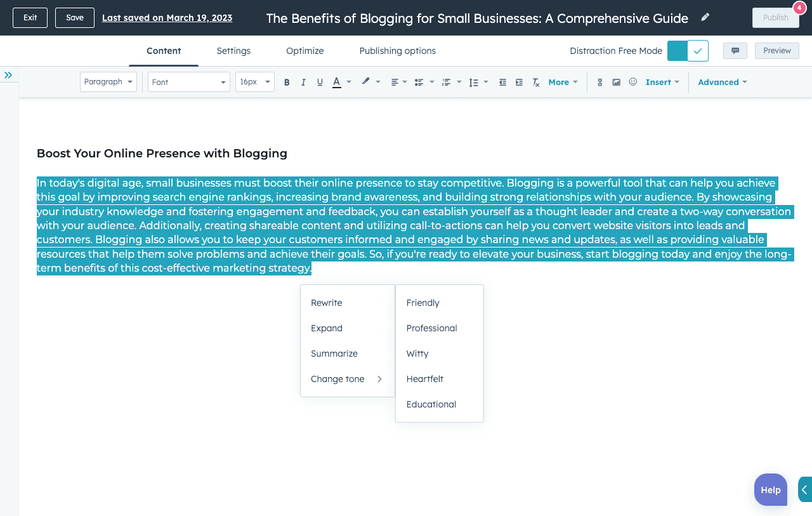Screen dimensions: 812x516
Task: Save the blog post
Action: click(74, 18)
